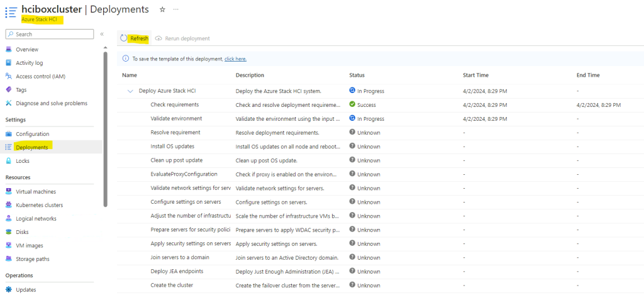Click the favorite star icon beside Deployments
The image size is (644, 295).
(162, 9)
